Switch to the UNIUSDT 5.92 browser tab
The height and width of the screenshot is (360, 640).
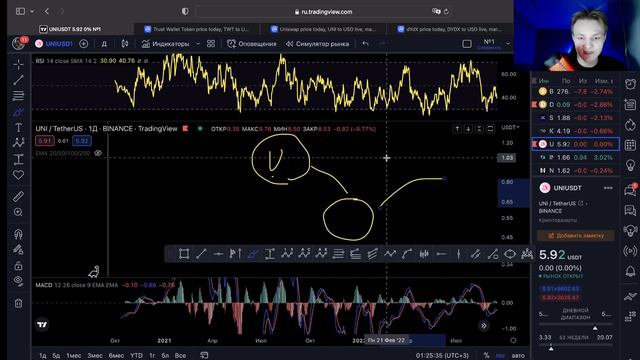coord(70,29)
